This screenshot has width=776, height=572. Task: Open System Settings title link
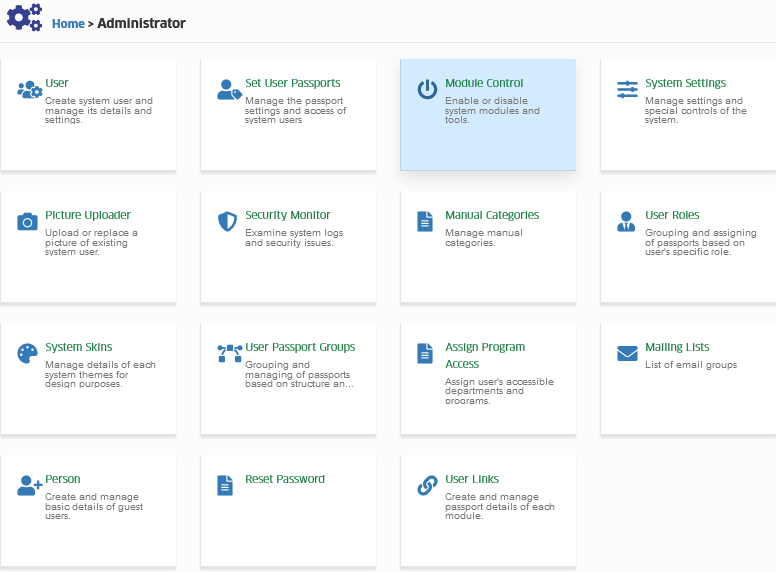[x=685, y=83]
